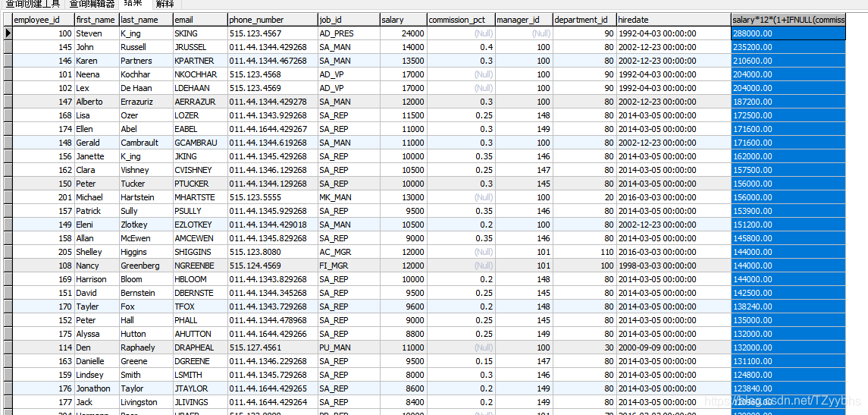Click the commission_pct column header
The height and width of the screenshot is (415, 868).
point(461,20)
